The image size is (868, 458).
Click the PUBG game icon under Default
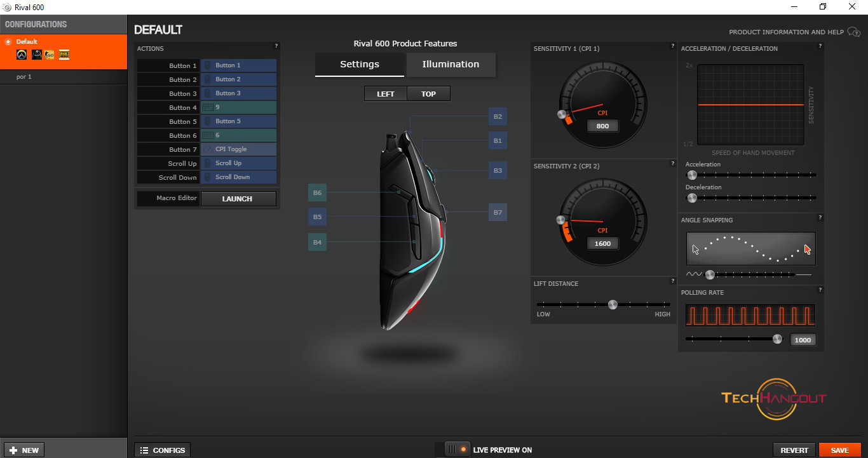[64, 55]
